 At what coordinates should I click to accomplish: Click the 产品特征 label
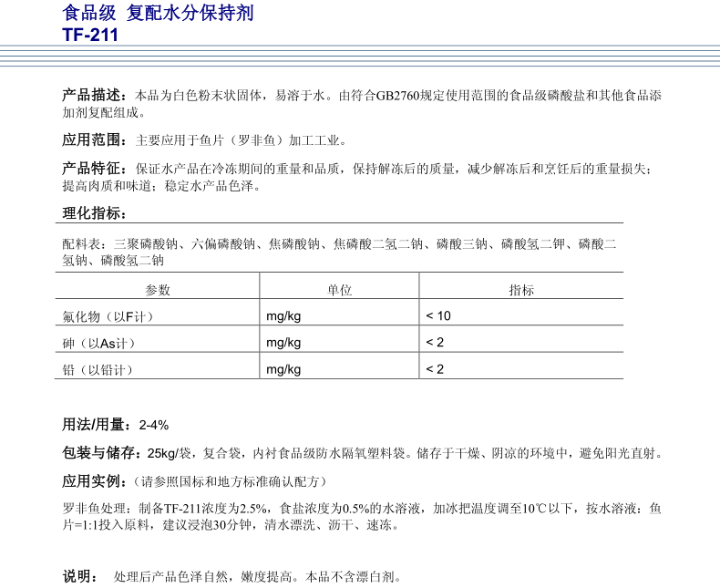[92, 169]
